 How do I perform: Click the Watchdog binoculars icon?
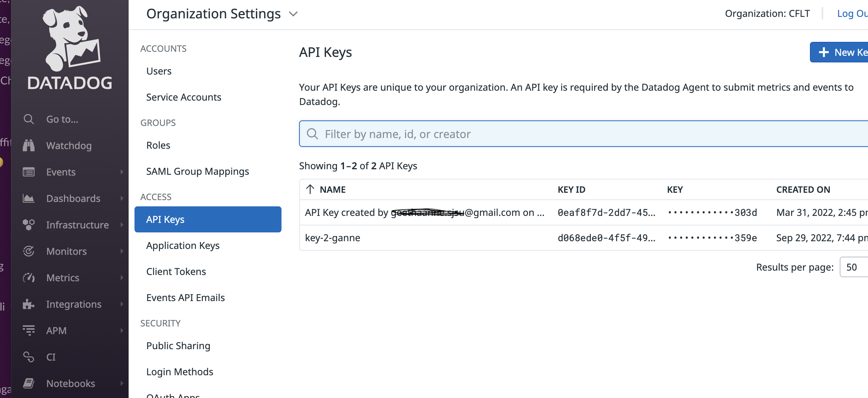pyautogui.click(x=29, y=145)
